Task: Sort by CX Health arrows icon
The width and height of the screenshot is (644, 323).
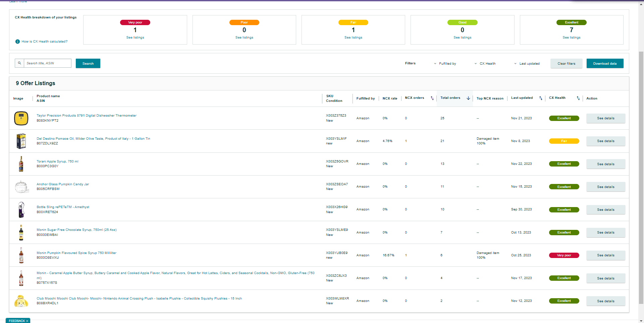Action: 578,98
